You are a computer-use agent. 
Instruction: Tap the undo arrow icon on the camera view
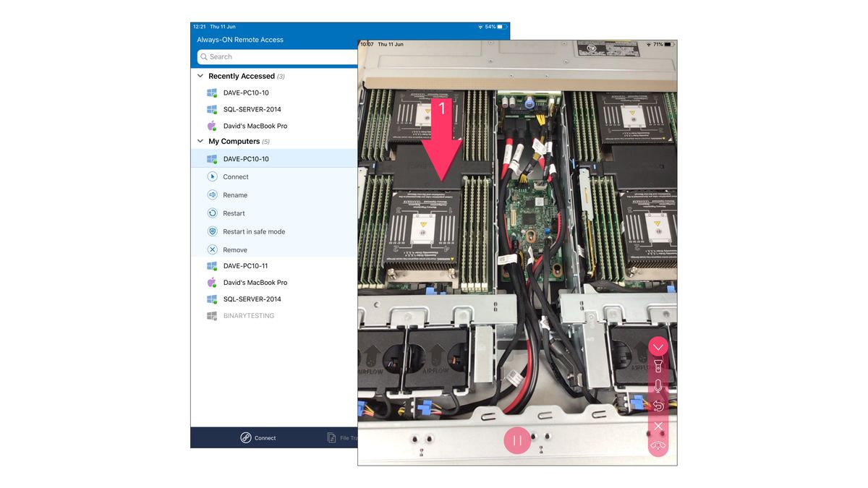(658, 406)
